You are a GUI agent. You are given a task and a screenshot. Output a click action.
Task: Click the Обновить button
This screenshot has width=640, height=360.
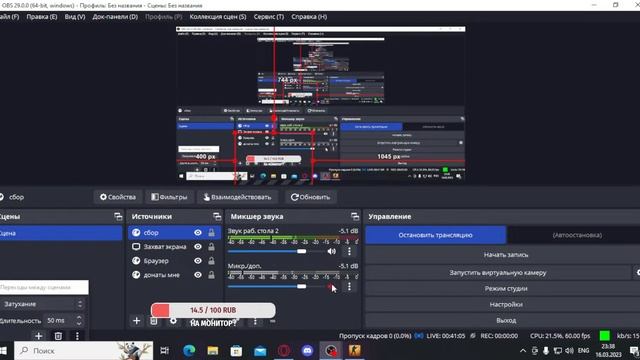[310, 197]
